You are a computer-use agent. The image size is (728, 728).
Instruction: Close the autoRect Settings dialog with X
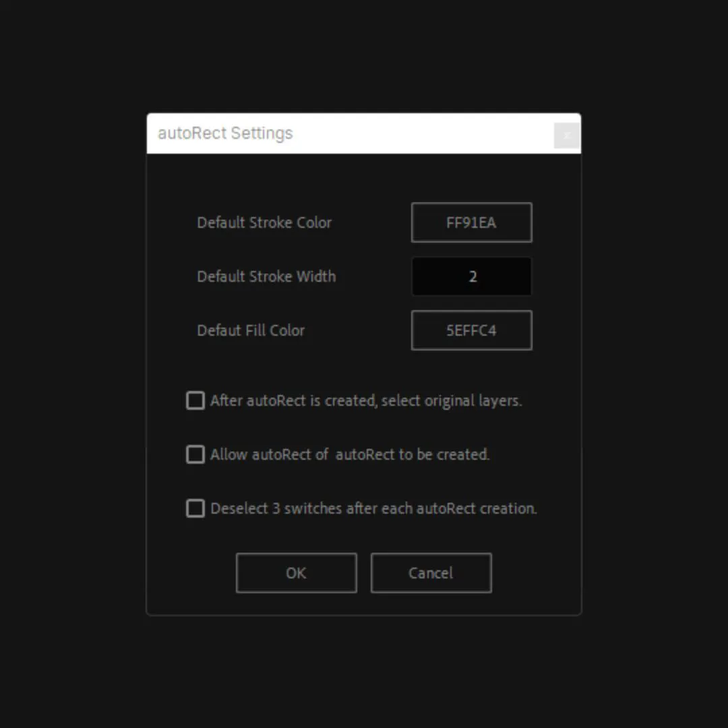tap(566, 135)
